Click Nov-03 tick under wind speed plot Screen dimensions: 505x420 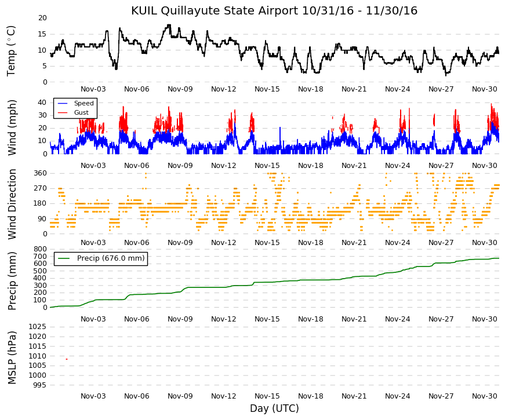point(93,166)
